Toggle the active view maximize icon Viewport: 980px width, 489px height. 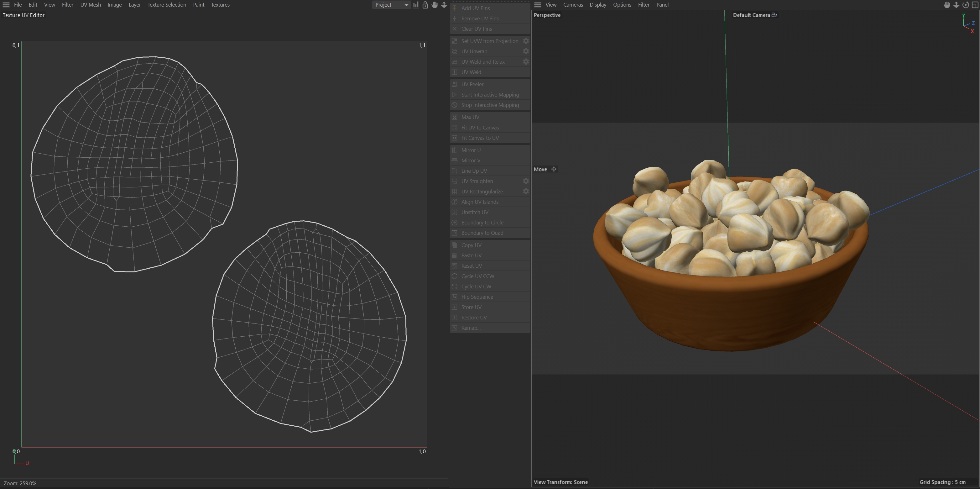[x=975, y=5]
